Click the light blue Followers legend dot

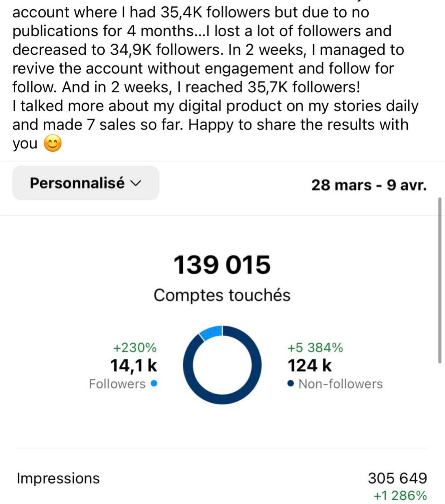point(154,384)
